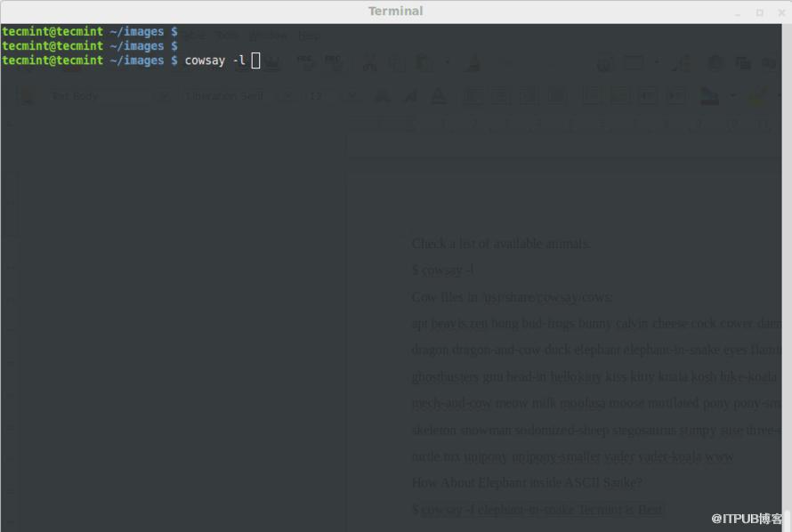Toggle Underline in Writer's formatting toolbar

click(x=439, y=96)
